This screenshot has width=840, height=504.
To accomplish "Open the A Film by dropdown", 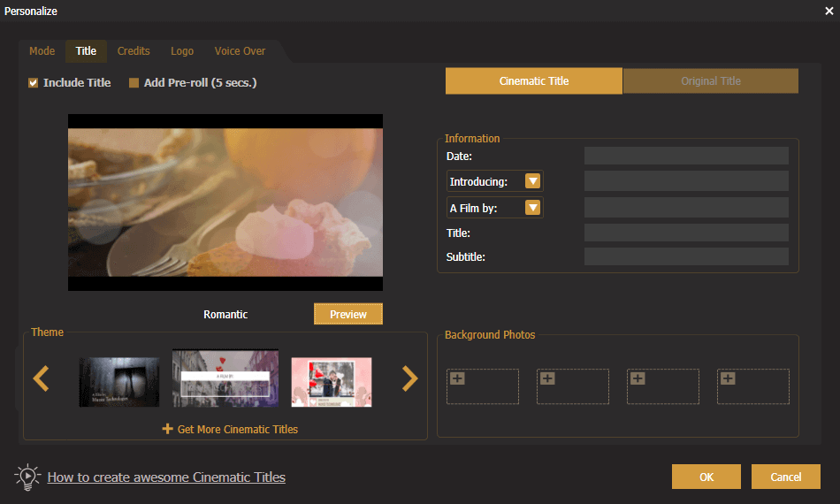I will coord(532,208).
